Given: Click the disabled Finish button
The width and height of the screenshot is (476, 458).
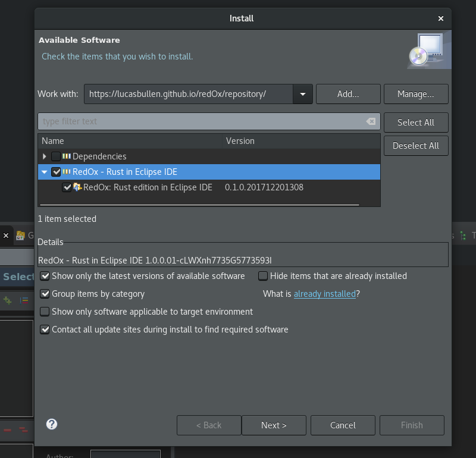Looking at the screenshot, I should pos(412,425).
